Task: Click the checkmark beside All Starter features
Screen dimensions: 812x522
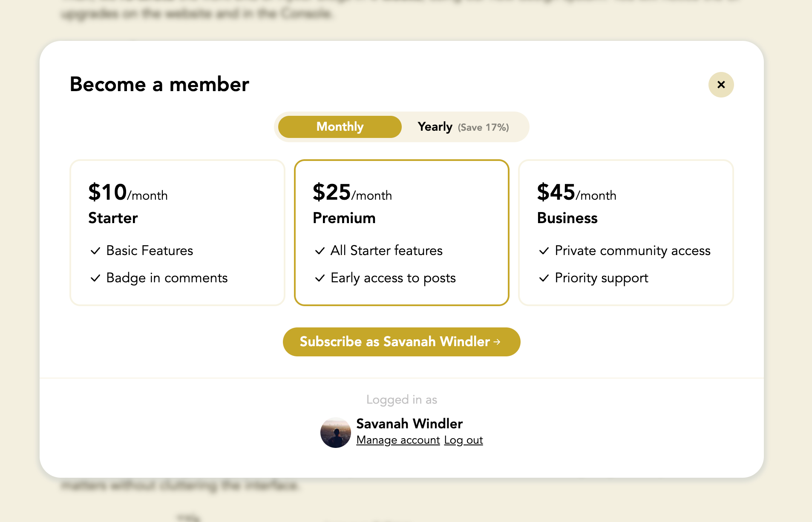Action: click(x=320, y=251)
